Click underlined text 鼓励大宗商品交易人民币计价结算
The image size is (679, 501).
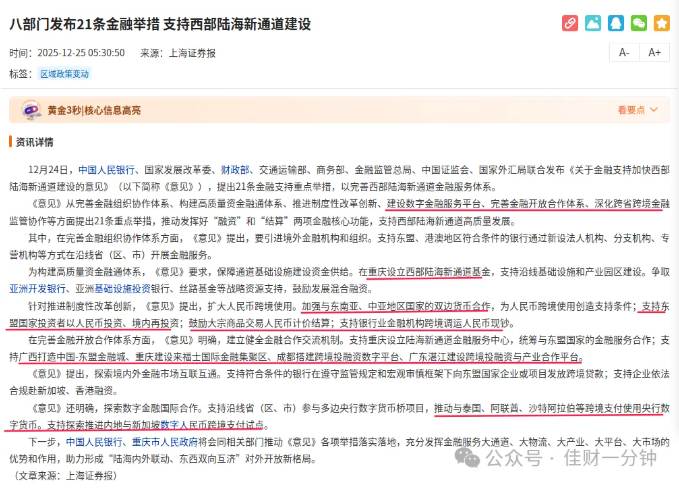(x=261, y=323)
